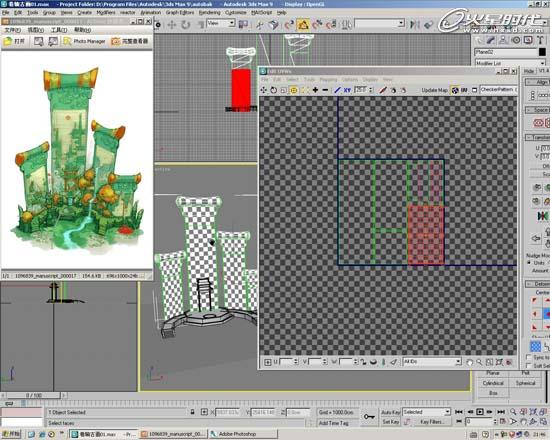Open the Modify panel tab icon

coord(491,40)
